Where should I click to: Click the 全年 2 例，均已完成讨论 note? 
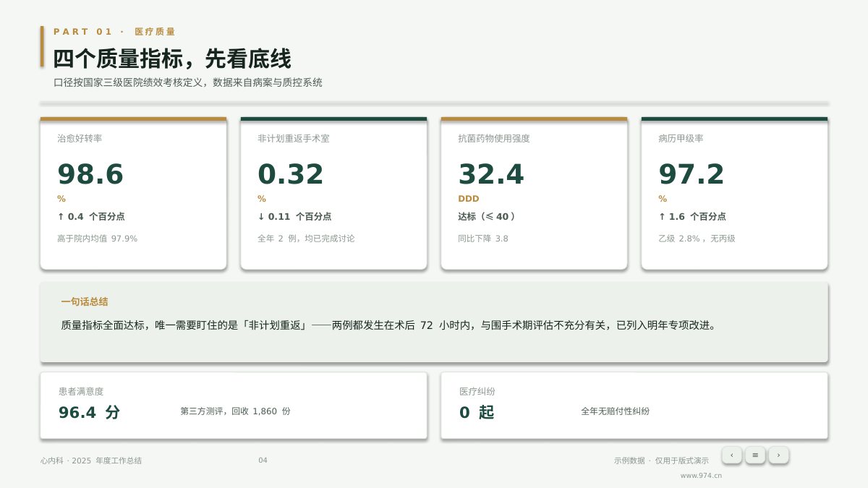click(306, 239)
